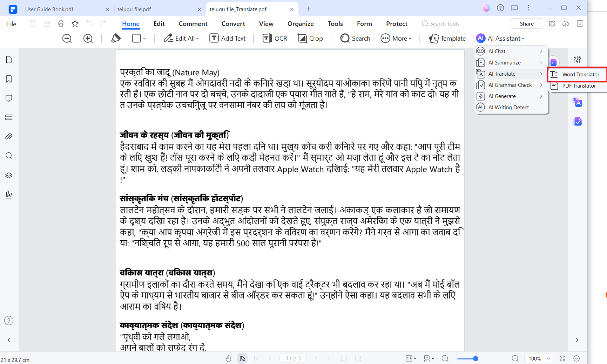
Task: Click the help question mark in sidebar
Action: (x=9, y=321)
